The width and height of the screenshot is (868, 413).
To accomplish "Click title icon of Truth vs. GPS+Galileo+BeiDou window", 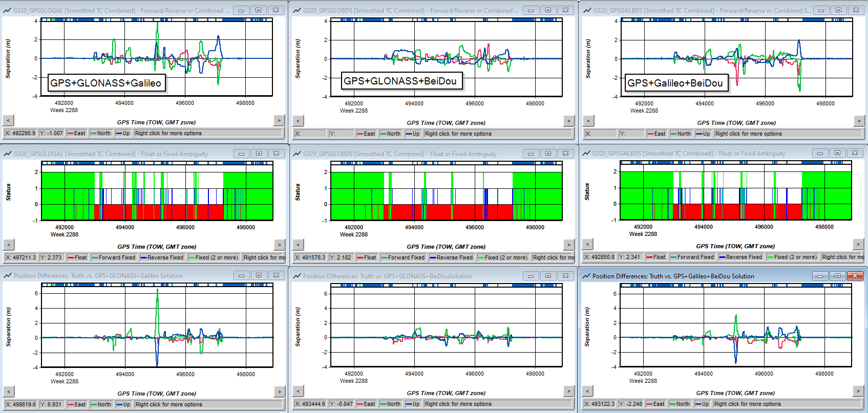I will [586, 276].
